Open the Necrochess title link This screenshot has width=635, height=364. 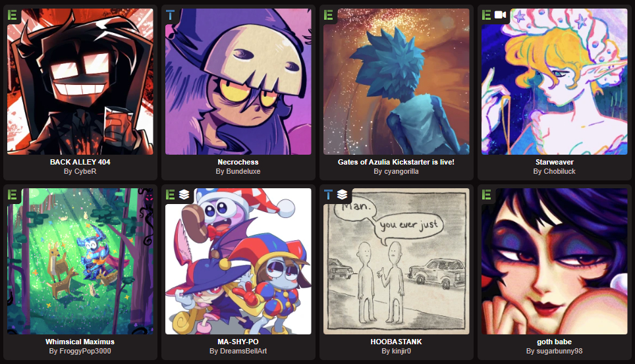[x=238, y=162]
